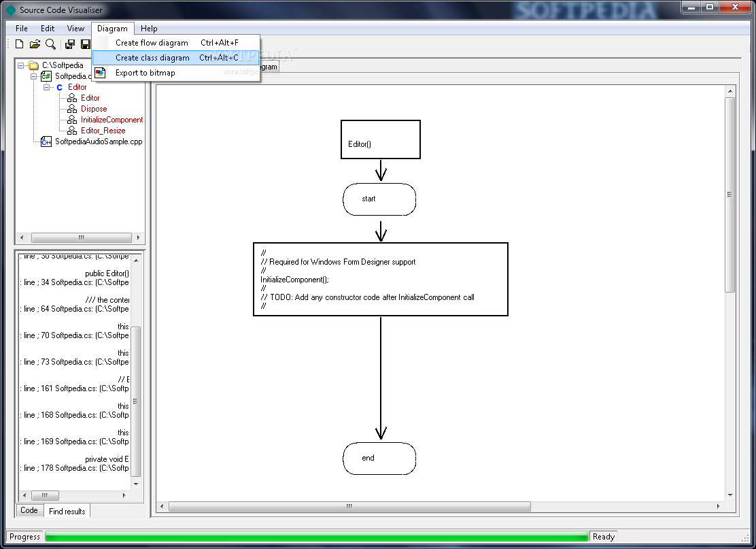Screen dimensions: 756x549
Task: Click the Save all (multiple disks) icon
Action: coord(70,44)
